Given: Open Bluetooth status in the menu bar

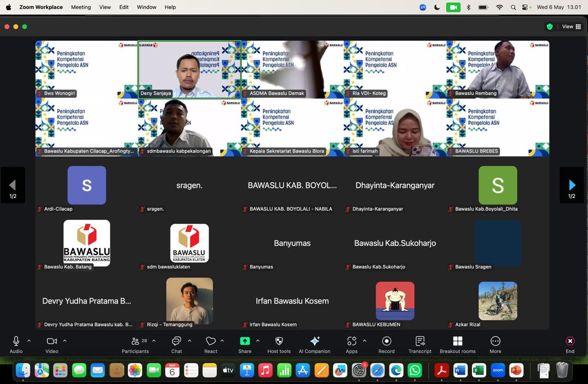Looking at the screenshot, I should 469,7.
